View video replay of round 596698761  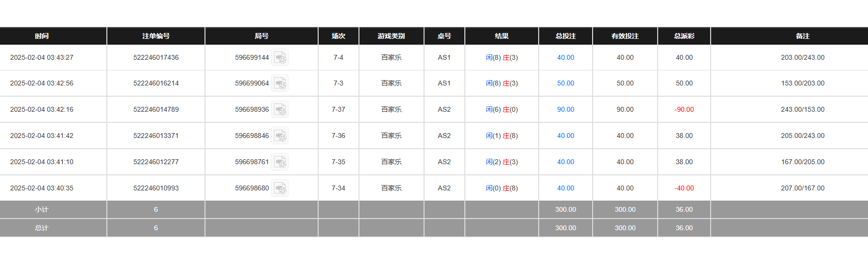click(280, 162)
